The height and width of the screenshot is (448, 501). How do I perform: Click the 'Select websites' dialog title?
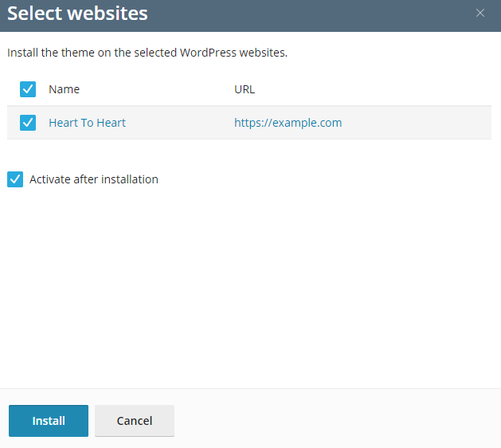click(x=77, y=14)
